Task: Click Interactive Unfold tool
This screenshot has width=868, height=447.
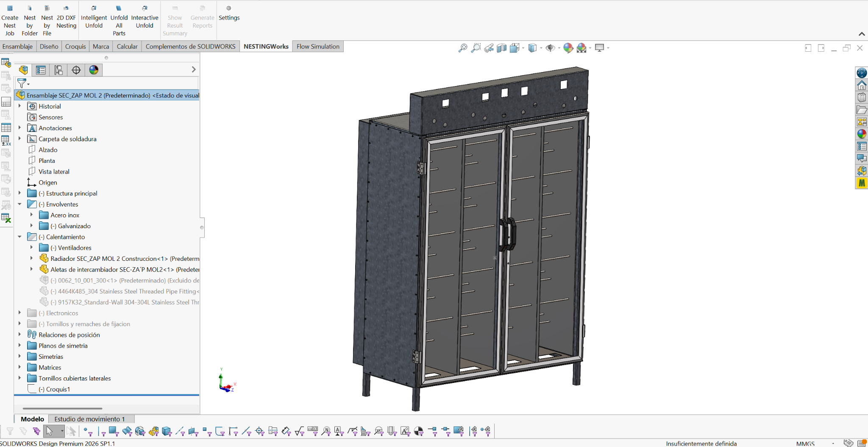Action: [145, 18]
